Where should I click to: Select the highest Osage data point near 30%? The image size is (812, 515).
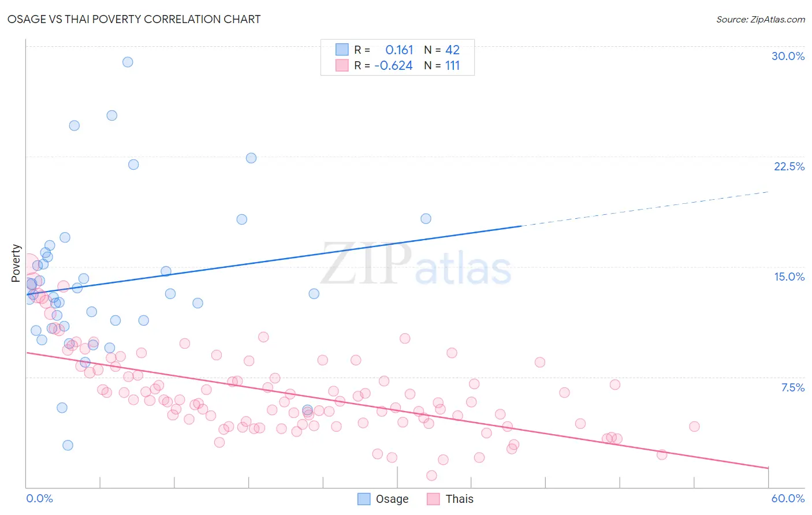coord(128,62)
